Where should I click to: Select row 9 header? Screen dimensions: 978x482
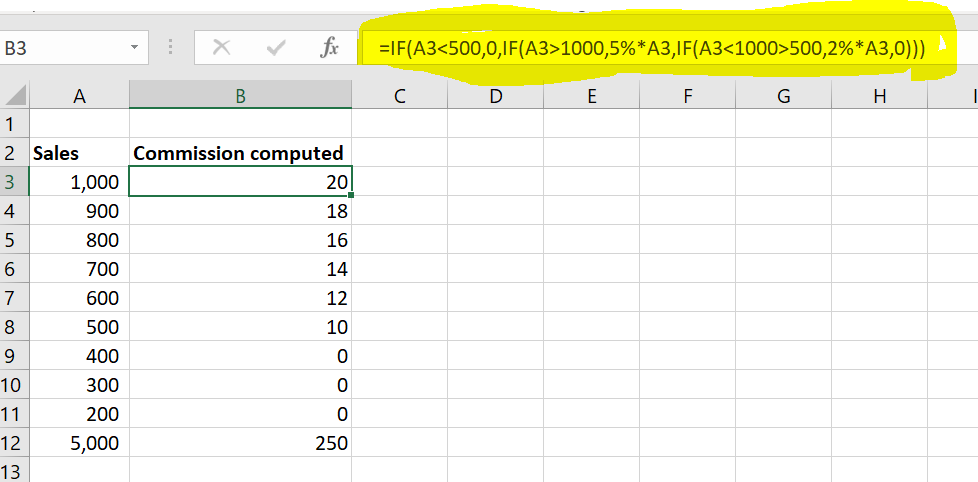(14, 355)
